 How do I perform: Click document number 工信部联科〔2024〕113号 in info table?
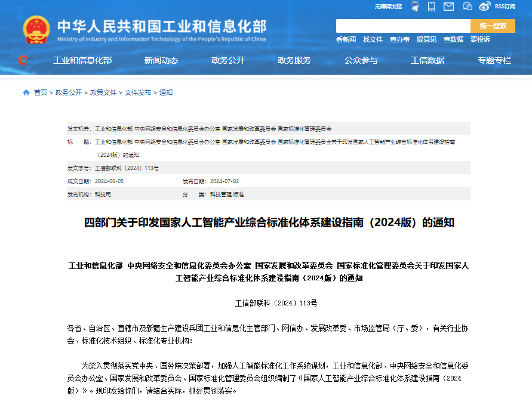[x=127, y=168]
